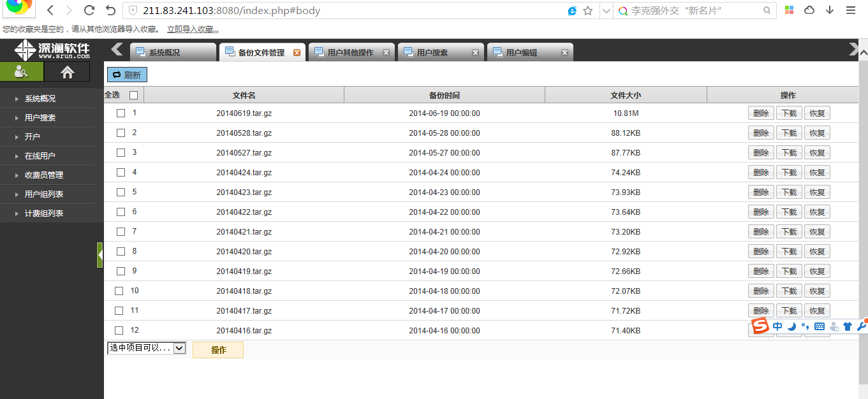Image resolution: width=868 pixels, height=399 pixels.
Task: Switch to the 用户编辑 tab
Action: 530,53
